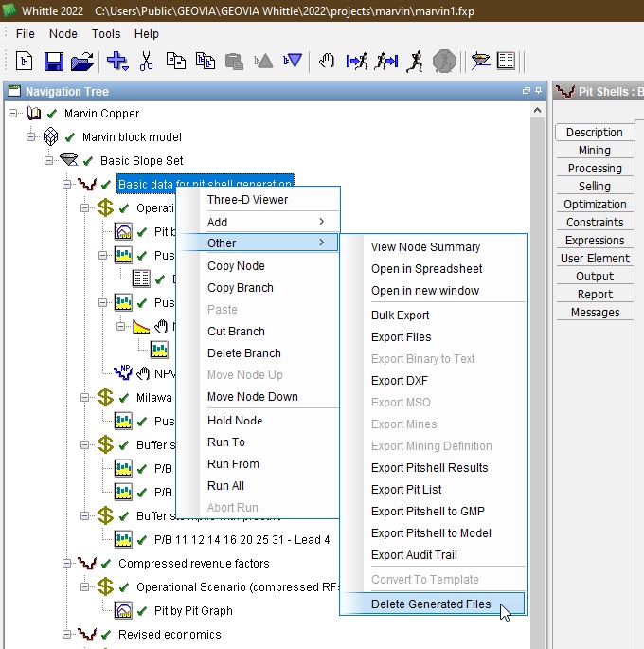Open the Help menu
This screenshot has height=649, width=644.
[x=147, y=33]
